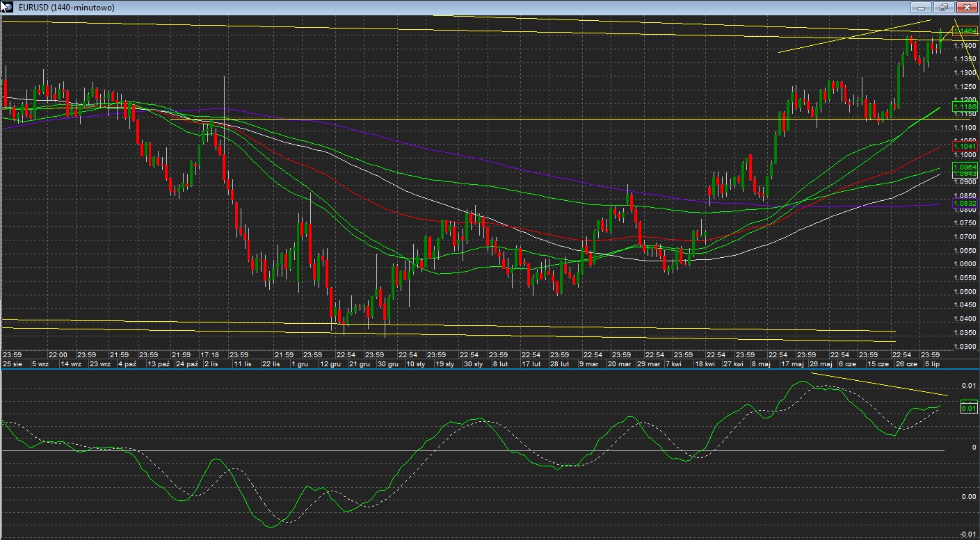Select the green 1.0964 moving average label
The image size is (980, 540).
tap(965, 167)
